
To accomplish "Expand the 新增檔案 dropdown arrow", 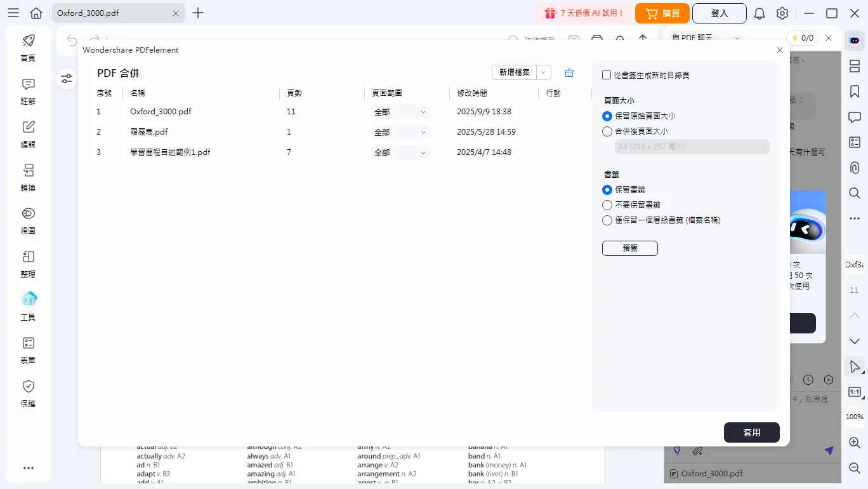I will (543, 72).
